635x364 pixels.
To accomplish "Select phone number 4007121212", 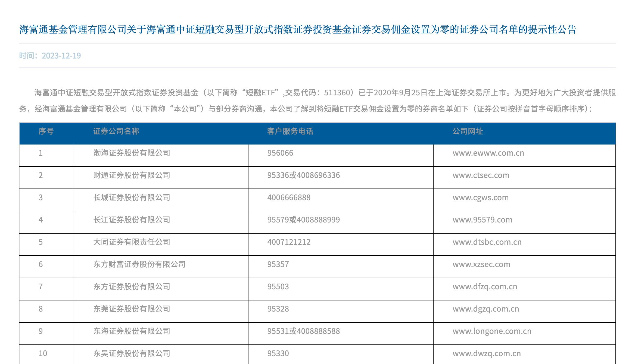I will pos(289,242).
